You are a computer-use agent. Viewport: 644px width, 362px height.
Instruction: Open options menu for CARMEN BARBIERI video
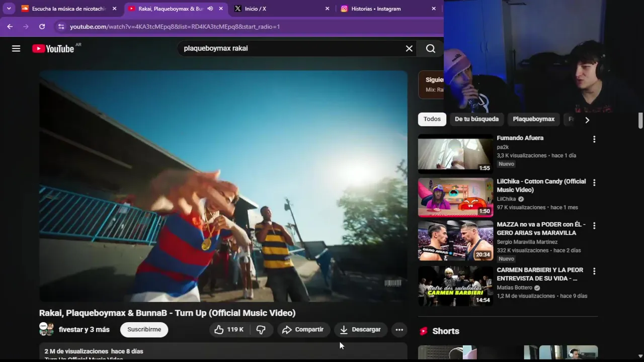click(594, 271)
